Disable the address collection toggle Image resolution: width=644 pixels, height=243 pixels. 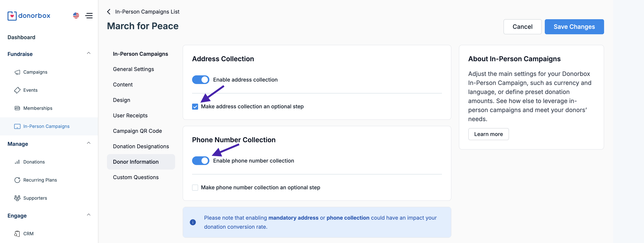[201, 80]
